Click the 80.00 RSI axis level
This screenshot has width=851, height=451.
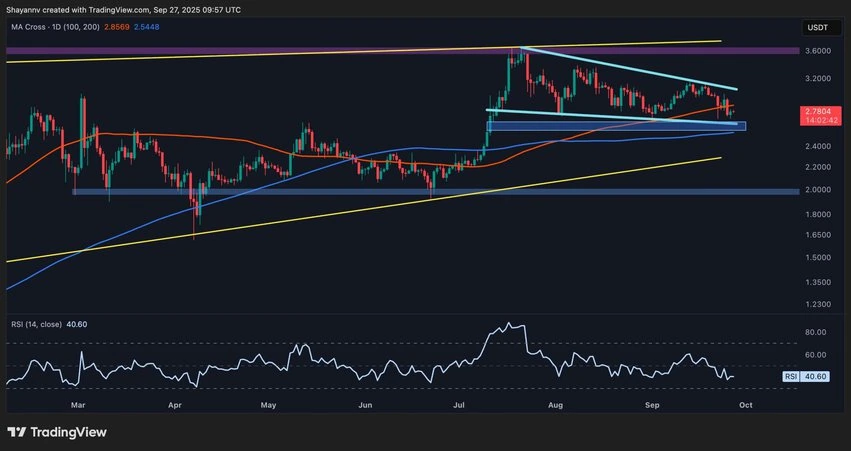817,332
